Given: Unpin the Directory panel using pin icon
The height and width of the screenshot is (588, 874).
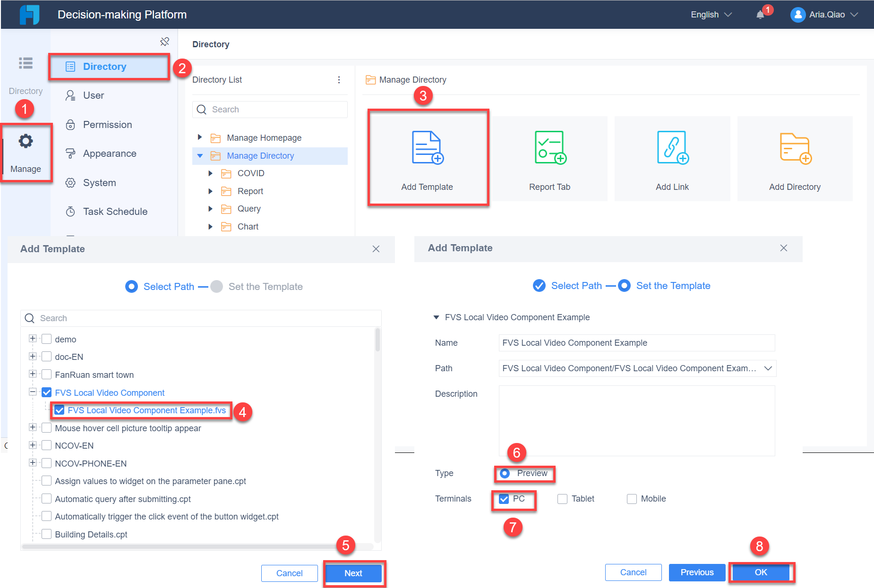Looking at the screenshot, I should (x=164, y=42).
